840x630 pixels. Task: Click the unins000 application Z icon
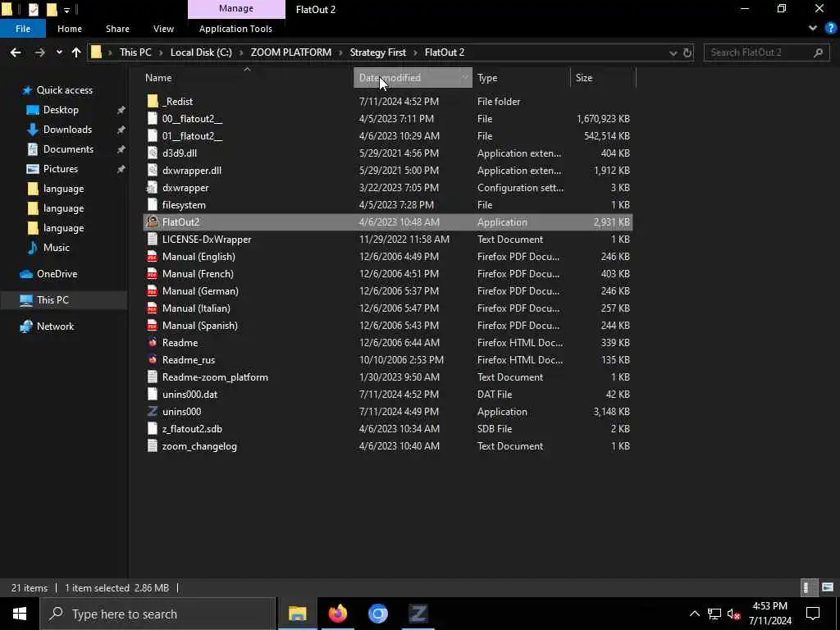click(x=153, y=412)
